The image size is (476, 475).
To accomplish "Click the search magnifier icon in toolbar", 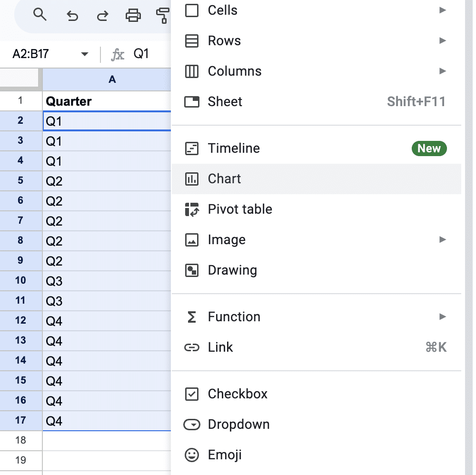I will click(x=40, y=15).
